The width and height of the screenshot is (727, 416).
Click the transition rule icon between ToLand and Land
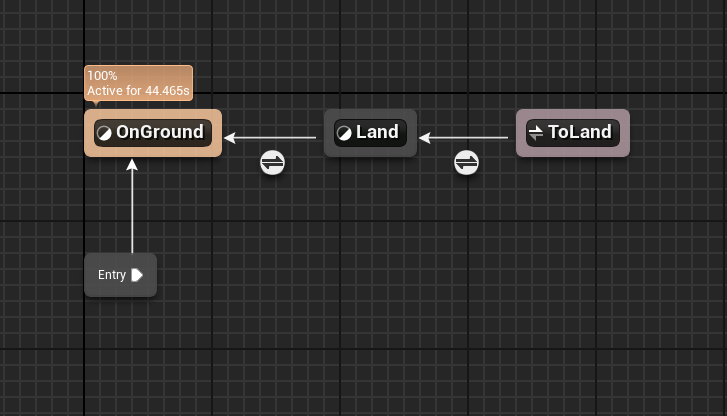pyautogui.click(x=466, y=163)
